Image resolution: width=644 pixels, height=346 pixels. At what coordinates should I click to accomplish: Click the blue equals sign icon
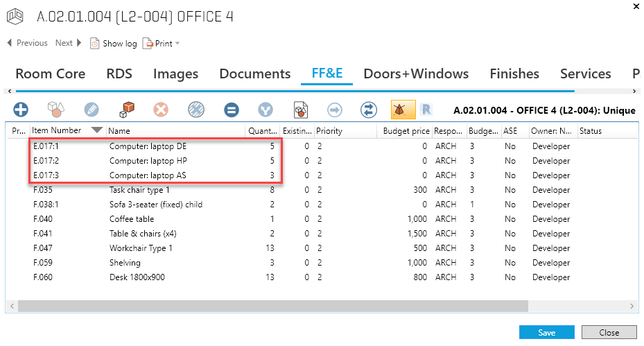point(232,110)
